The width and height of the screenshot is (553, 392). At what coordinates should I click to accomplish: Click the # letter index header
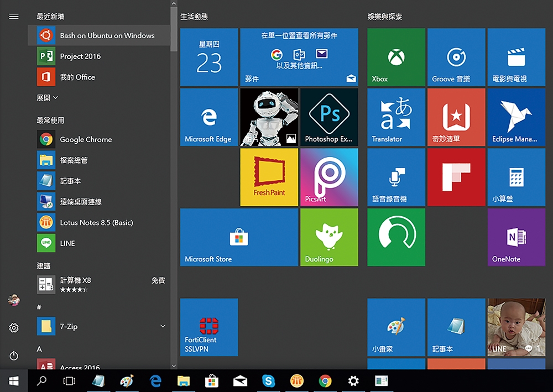click(39, 307)
